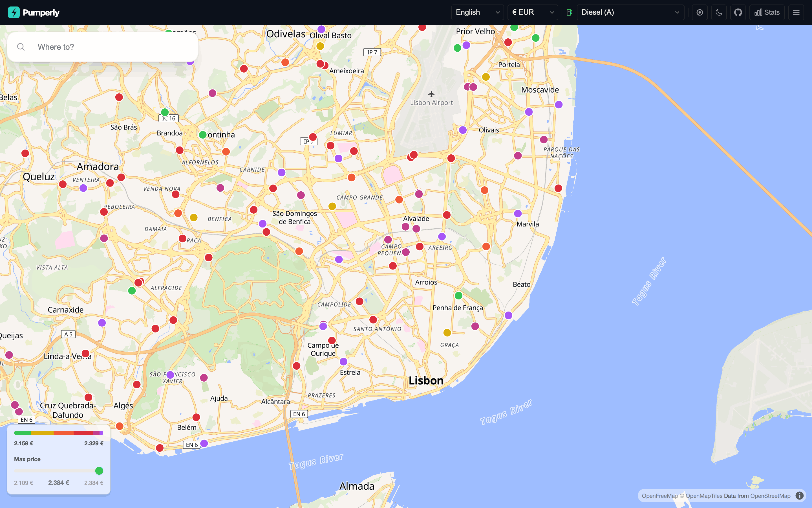Select the orange marker near Algés waterfront
The image size is (812, 508).
[x=120, y=426]
